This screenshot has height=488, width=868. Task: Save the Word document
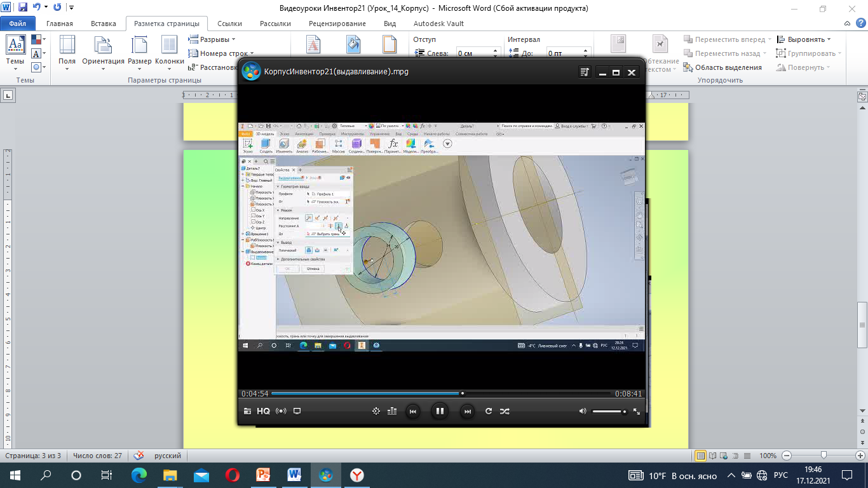tap(23, 8)
